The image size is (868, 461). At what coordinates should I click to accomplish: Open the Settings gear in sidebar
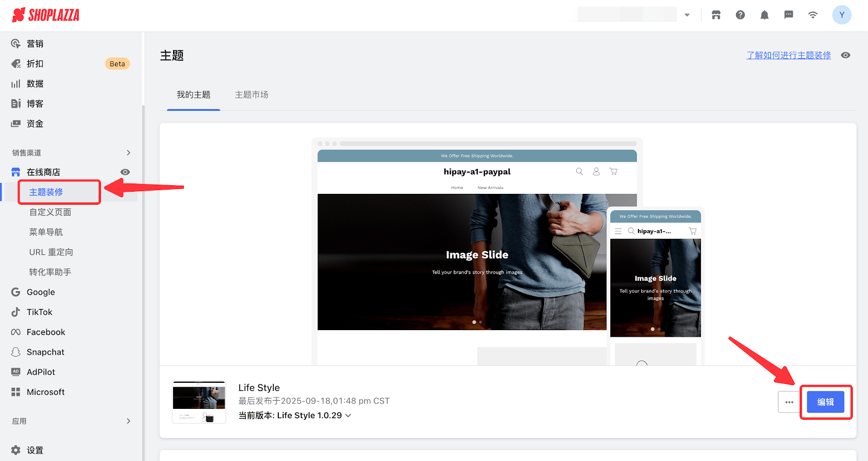16,450
